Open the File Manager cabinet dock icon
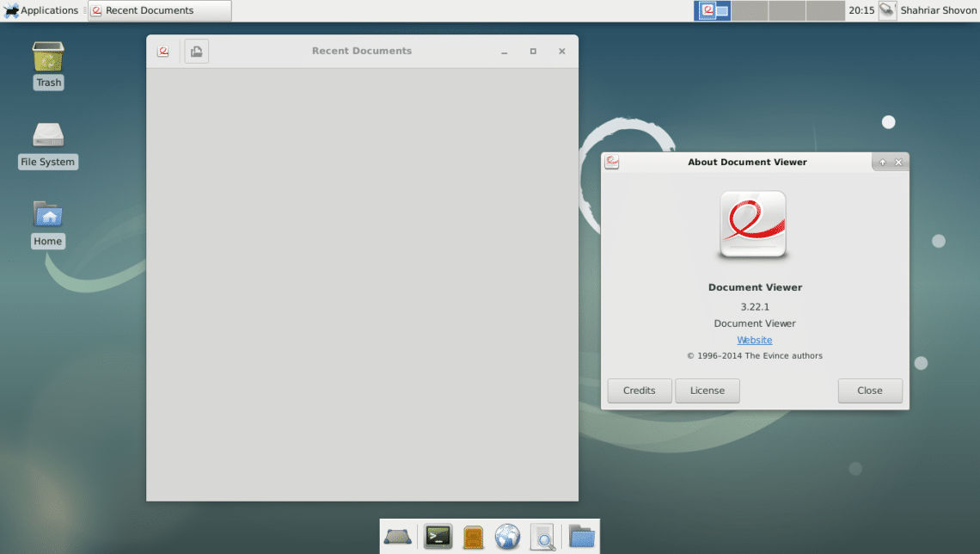 pos(473,537)
